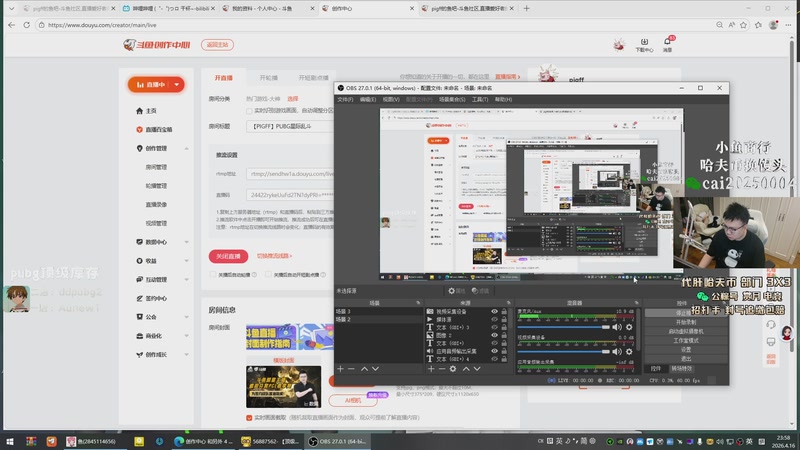
Task: Adjust 麦克风/Aux volume slider in OBS
Action: pos(564,327)
